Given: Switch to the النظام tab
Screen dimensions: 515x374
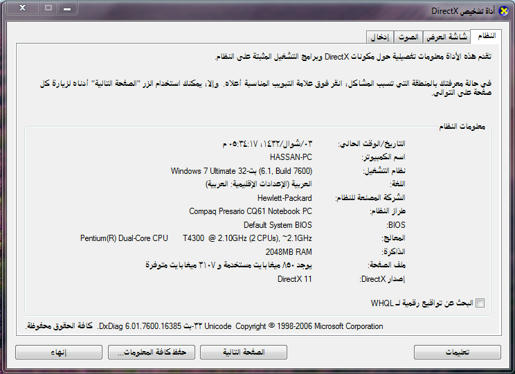Looking at the screenshot, I should (x=486, y=36).
